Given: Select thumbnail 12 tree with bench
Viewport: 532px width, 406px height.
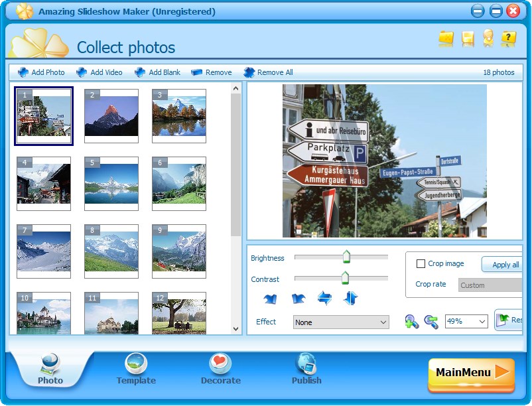Looking at the screenshot, I should tap(179, 313).
